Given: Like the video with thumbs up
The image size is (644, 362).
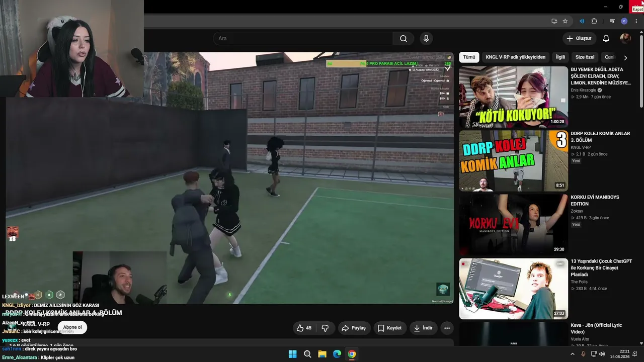Looking at the screenshot, I should click(x=305, y=328).
